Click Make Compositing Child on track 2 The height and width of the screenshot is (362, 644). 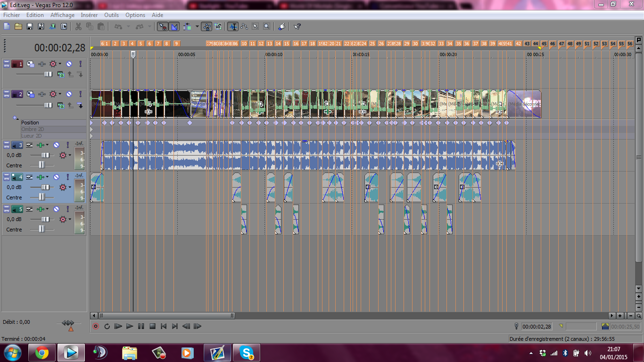[x=80, y=105]
